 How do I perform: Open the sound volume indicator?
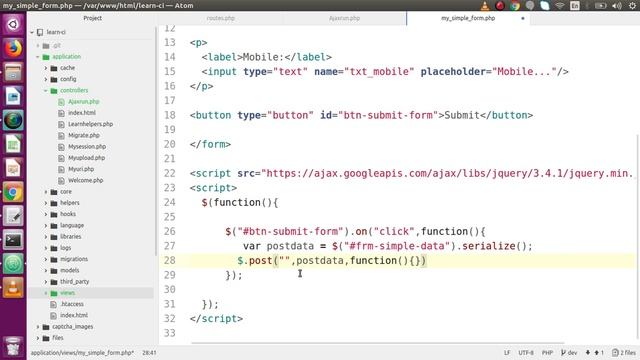click(x=617, y=5)
